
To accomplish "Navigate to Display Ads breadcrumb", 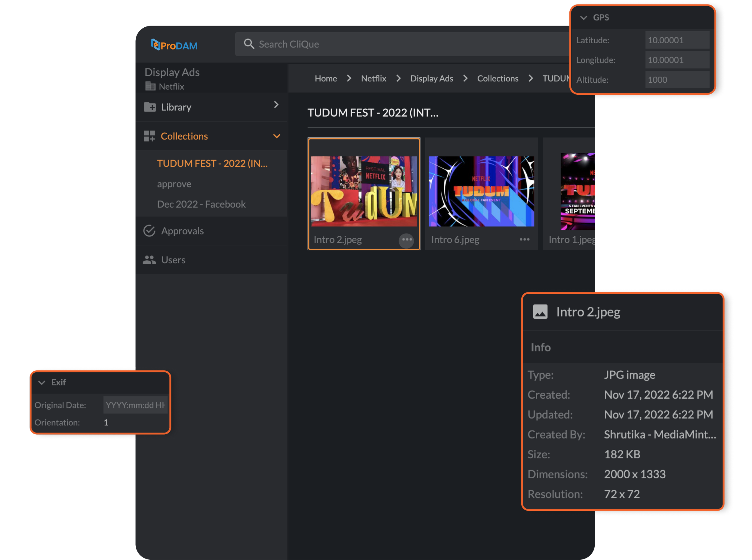I will pyautogui.click(x=431, y=79).
